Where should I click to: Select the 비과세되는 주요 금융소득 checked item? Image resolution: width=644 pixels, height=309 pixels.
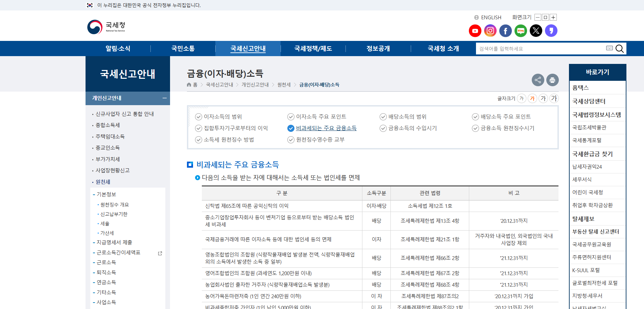[x=326, y=128]
